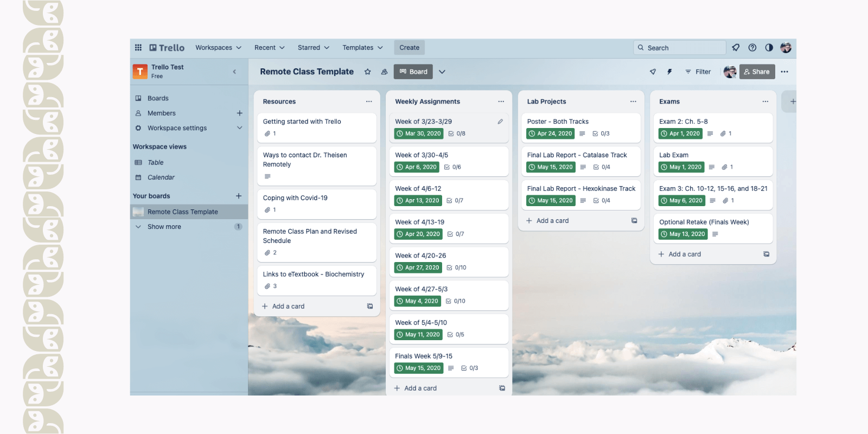Image resolution: width=868 pixels, height=434 pixels.
Task: Toggle the theme contrast icon
Action: pos(769,48)
